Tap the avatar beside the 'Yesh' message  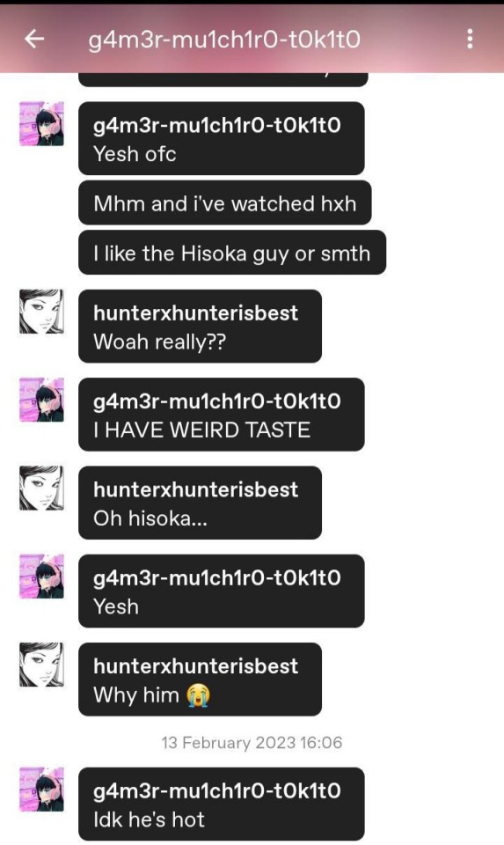pyautogui.click(x=41, y=576)
